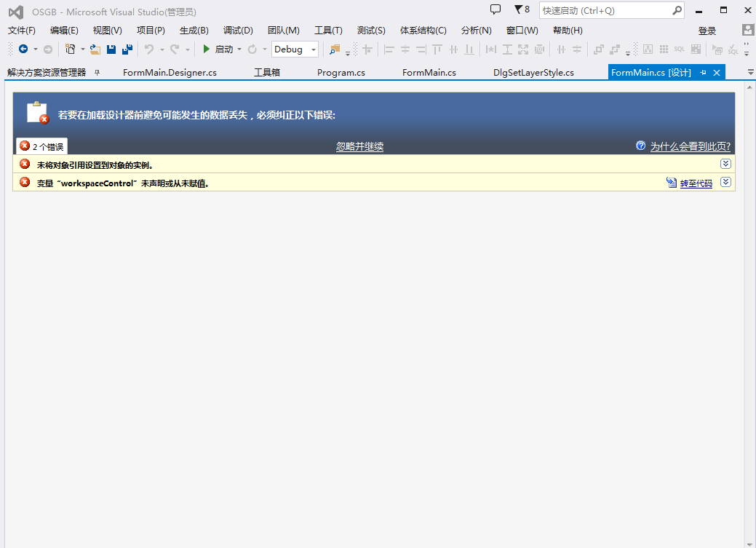
Task: Click the Make Horizontal Spacing Equal icon
Action: [561, 49]
